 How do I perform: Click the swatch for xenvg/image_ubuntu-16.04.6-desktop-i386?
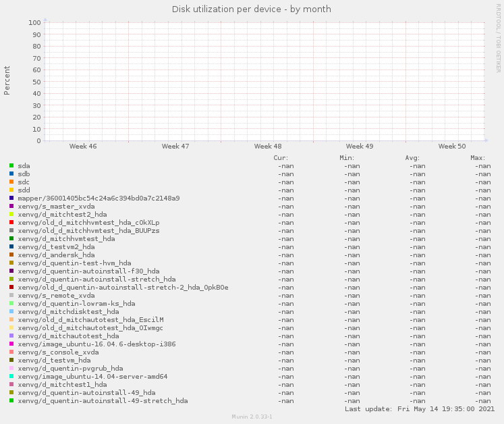coord(11,344)
